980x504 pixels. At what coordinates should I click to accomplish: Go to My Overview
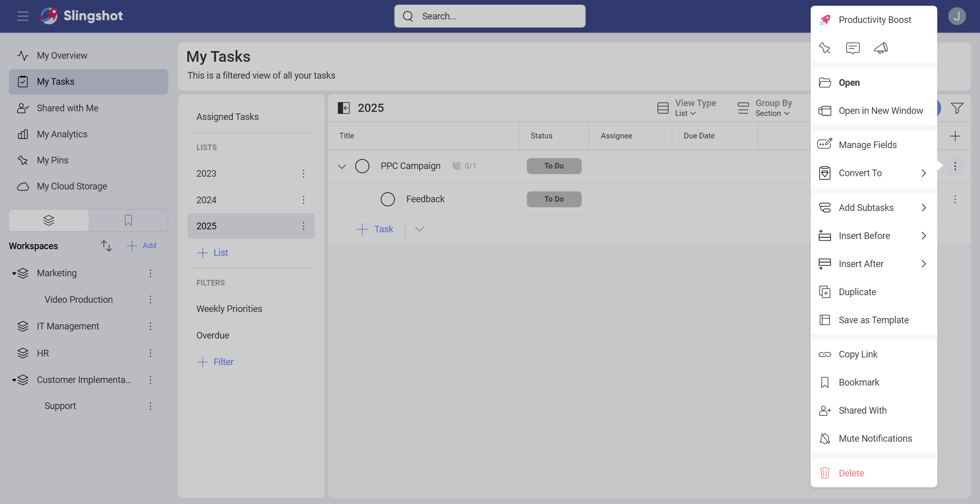(88, 56)
